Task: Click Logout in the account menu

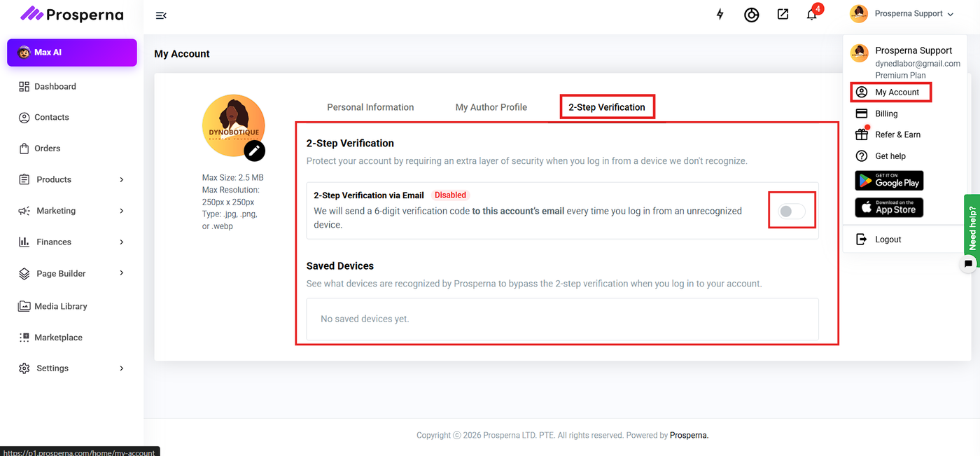Action: [x=888, y=240]
